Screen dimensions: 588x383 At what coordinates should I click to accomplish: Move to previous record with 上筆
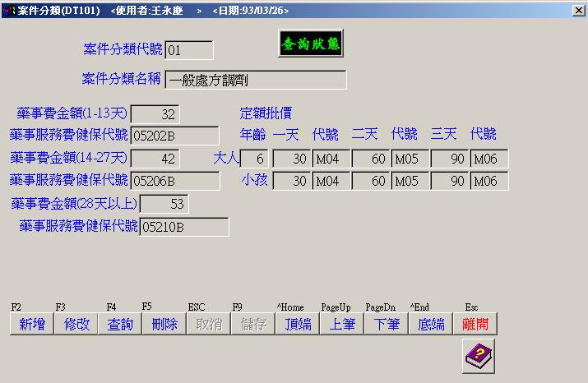pyautogui.click(x=342, y=324)
